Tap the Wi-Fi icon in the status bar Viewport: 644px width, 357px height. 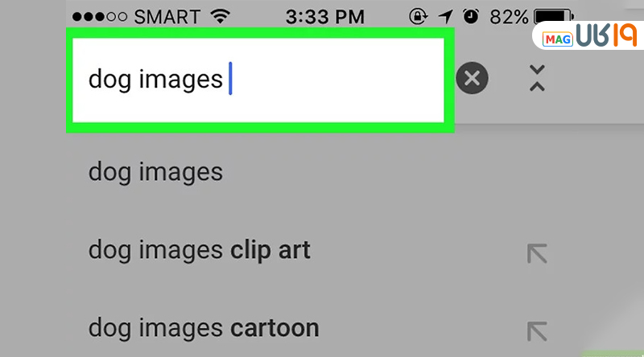point(218,17)
